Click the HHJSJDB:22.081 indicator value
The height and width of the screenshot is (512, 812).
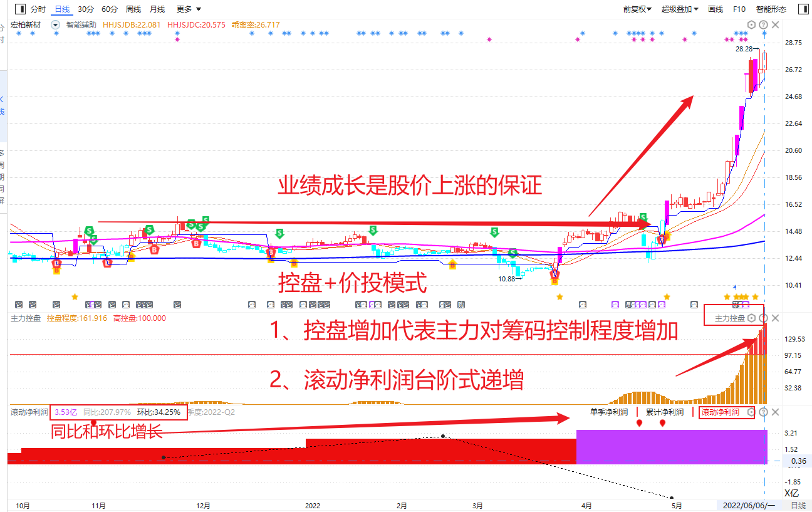point(132,25)
